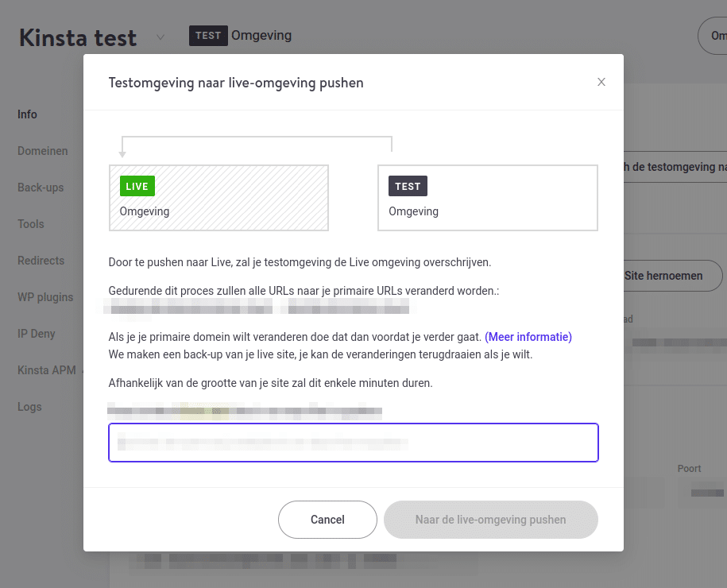
Task: Select Tools in the sidebar
Action: point(31,224)
